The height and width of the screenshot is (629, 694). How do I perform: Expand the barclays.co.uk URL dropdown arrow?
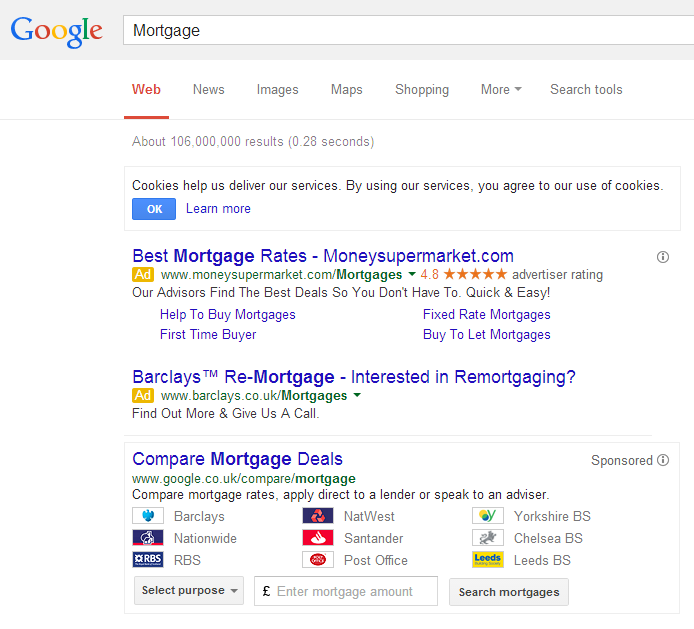[357, 395]
